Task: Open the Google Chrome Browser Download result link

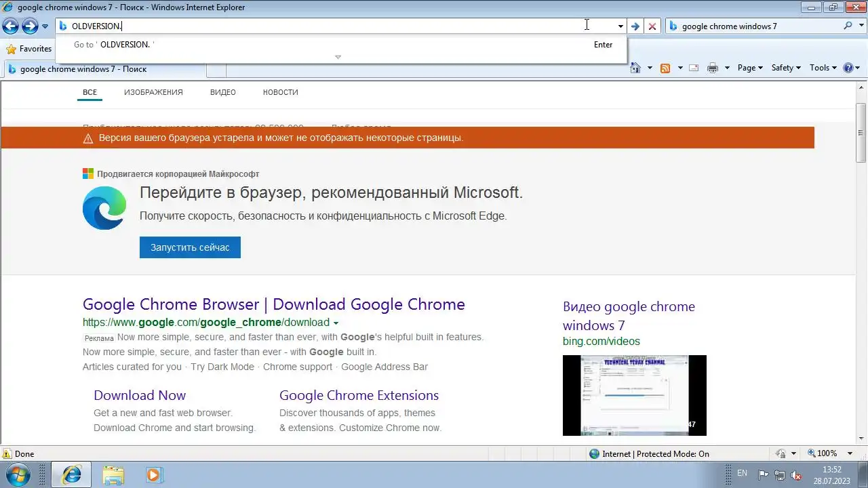Action: pos(274,304)
